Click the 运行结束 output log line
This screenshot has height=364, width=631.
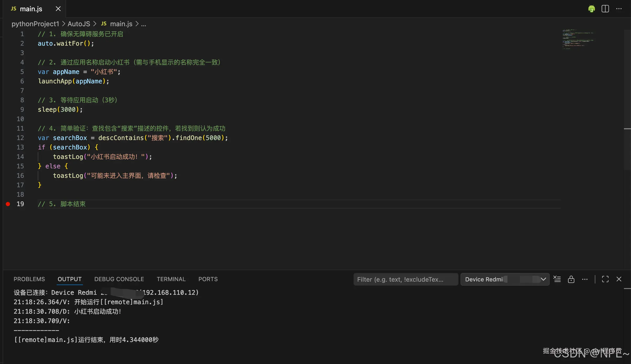(86, 340)
